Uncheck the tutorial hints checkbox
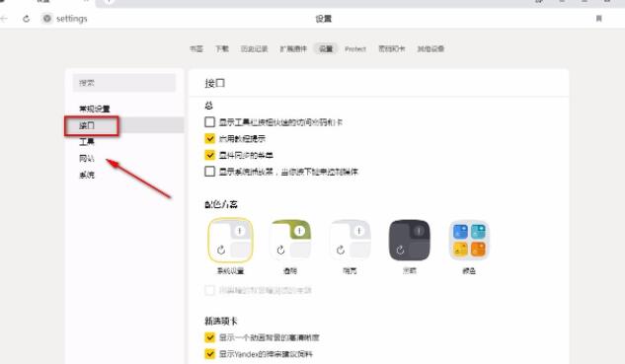625x364 pixels. [x=209, y=138]
